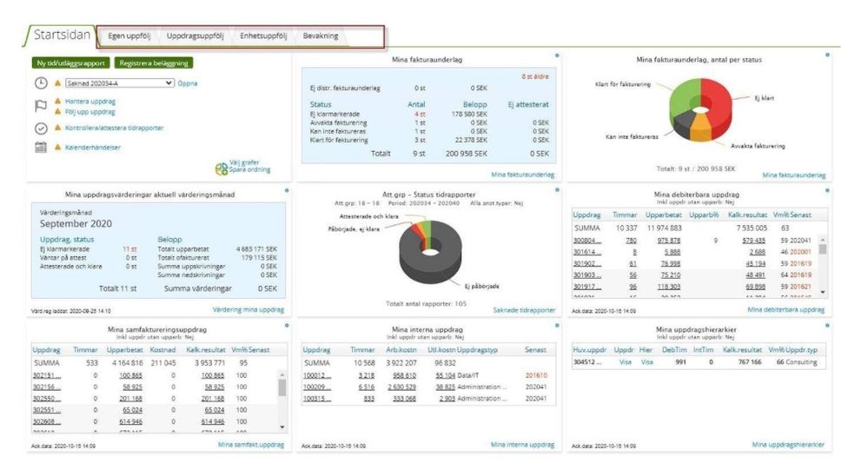Open the Hantera uppdrag link
Screen dimensions: 868x476
[x=90, y=102]
